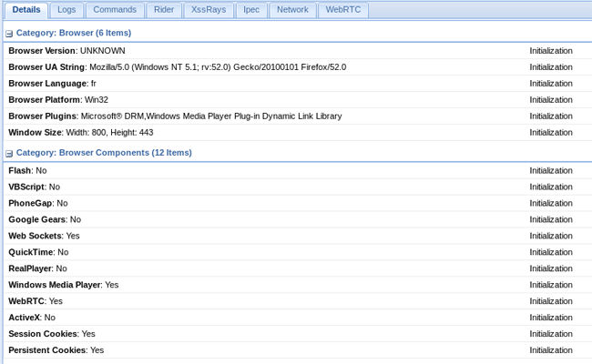
Task: Click Initialization in the Browser Plugins row
Action: click(x=551, y=116)
